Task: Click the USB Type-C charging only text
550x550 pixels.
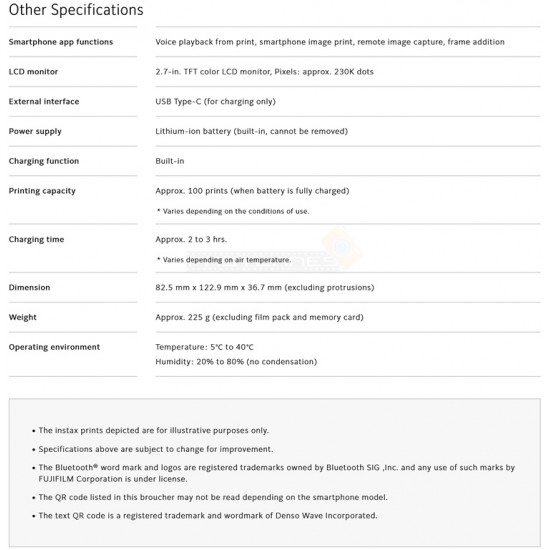Action: click(215, 102)
